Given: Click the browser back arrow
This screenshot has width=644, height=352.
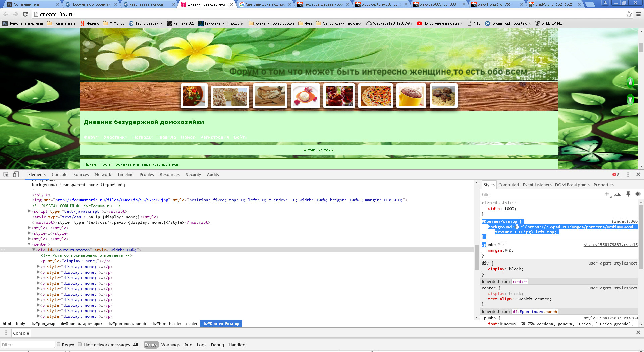Looking at the screenshot, I should click(6, 14).
